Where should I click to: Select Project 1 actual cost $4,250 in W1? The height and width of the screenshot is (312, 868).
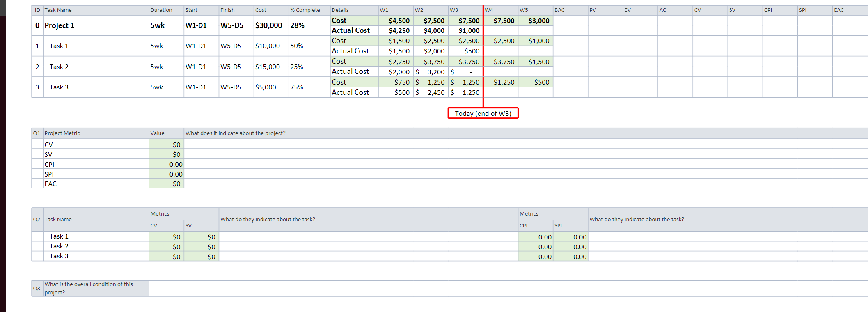[x=396, y=30]
